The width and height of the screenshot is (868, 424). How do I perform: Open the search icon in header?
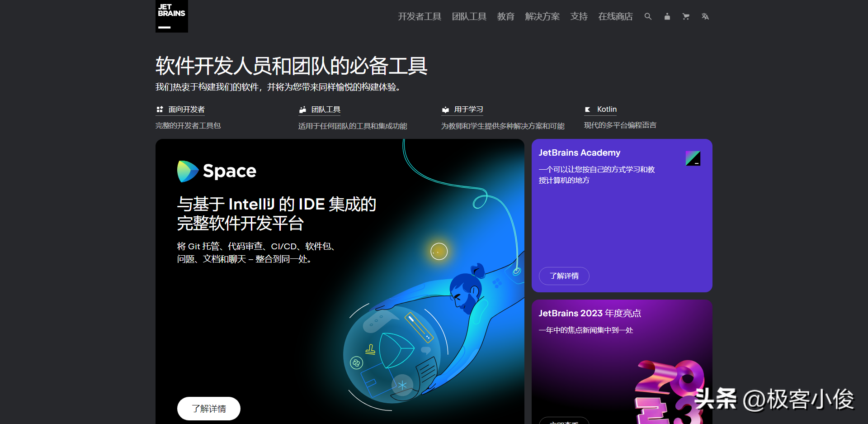(x=648, y=17)
